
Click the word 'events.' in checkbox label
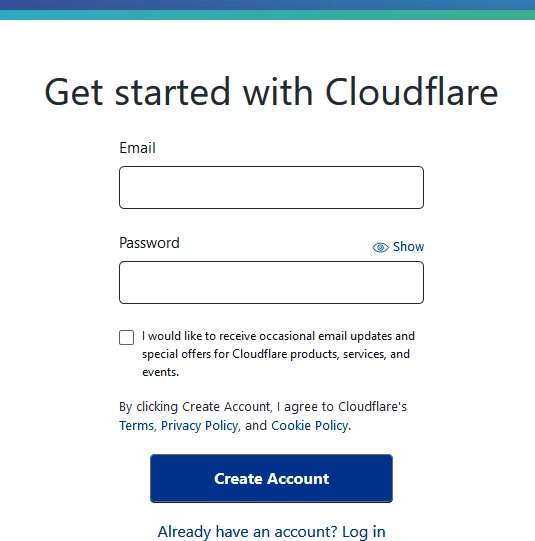tap(160, 372)
